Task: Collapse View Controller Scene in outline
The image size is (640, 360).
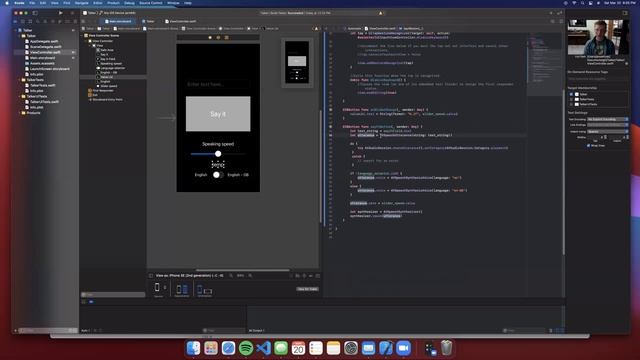Action: [82, 36]
